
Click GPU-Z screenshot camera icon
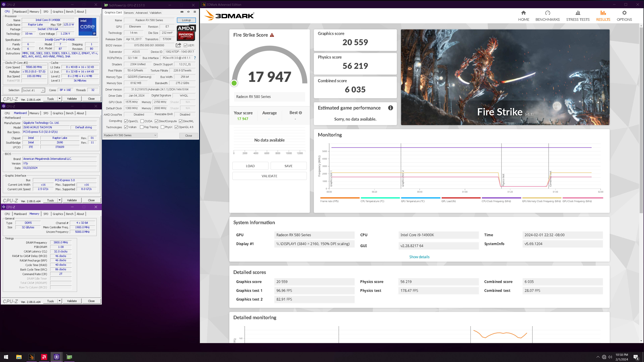point(182,12)
